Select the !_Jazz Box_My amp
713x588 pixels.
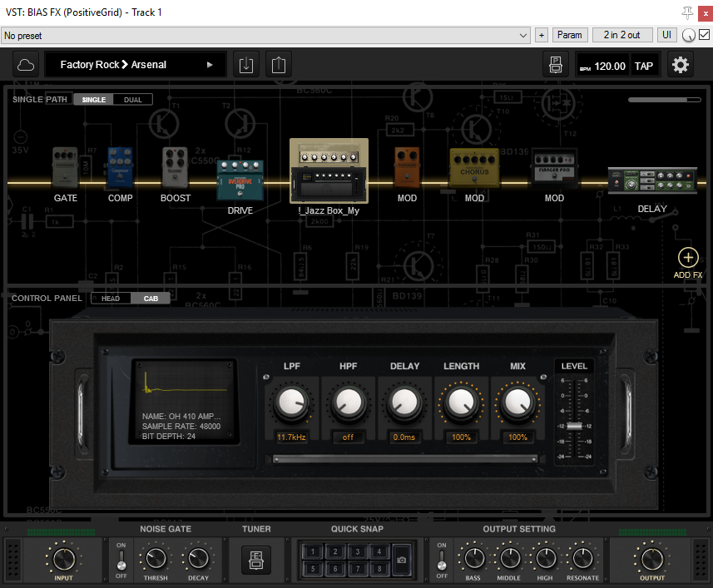329,170
